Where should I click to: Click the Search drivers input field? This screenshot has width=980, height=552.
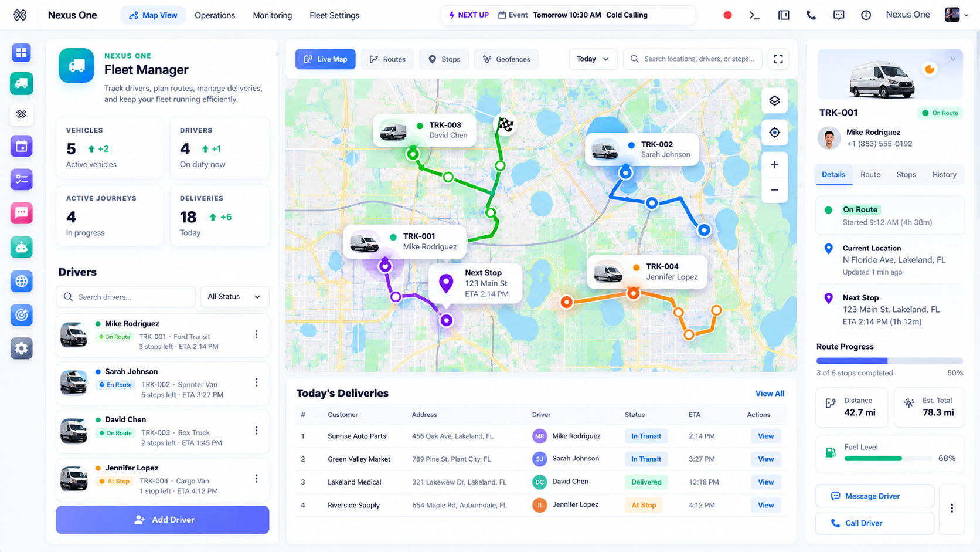[125, 297]
